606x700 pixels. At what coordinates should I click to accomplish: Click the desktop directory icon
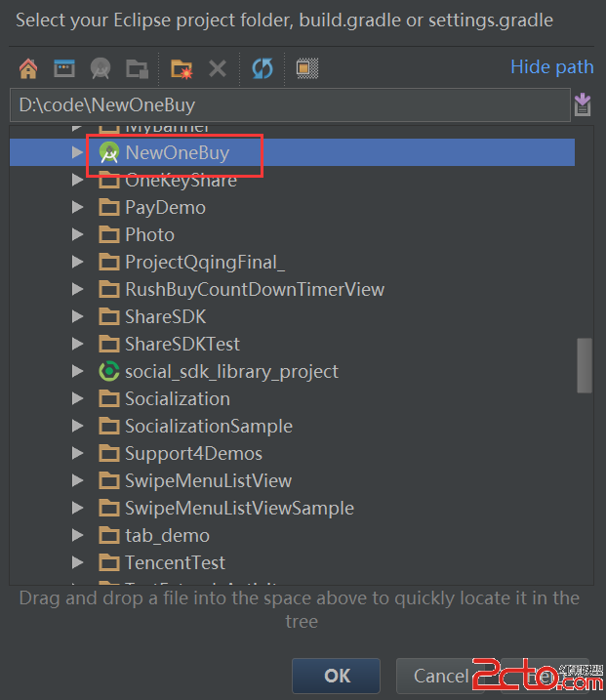(x=64, y=68)
